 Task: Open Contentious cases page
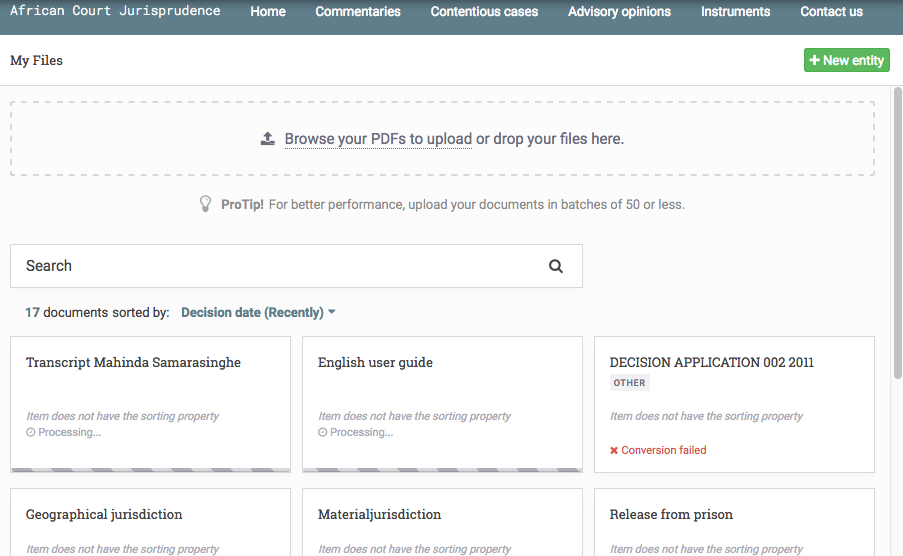484,12
